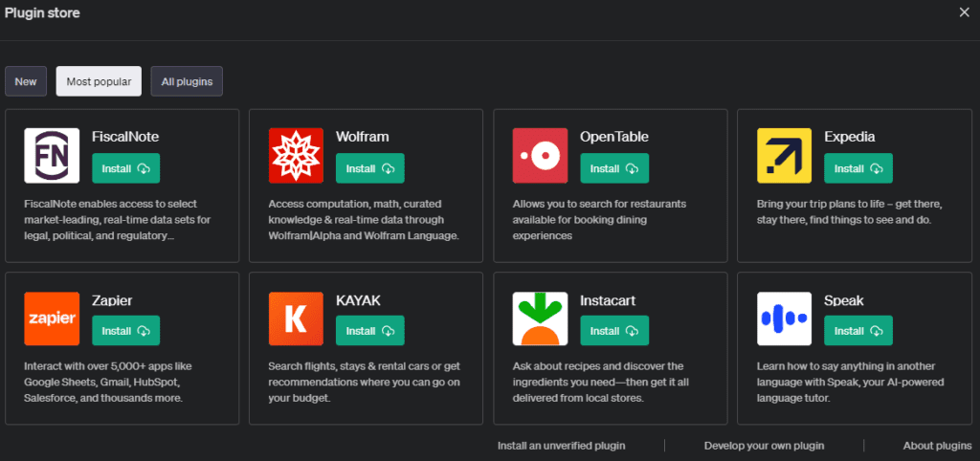The height and width of the screenshot is (461, 980).
Task: Open Develop your own plugin link
Action: pyautogui.click(x=764, y=446)
